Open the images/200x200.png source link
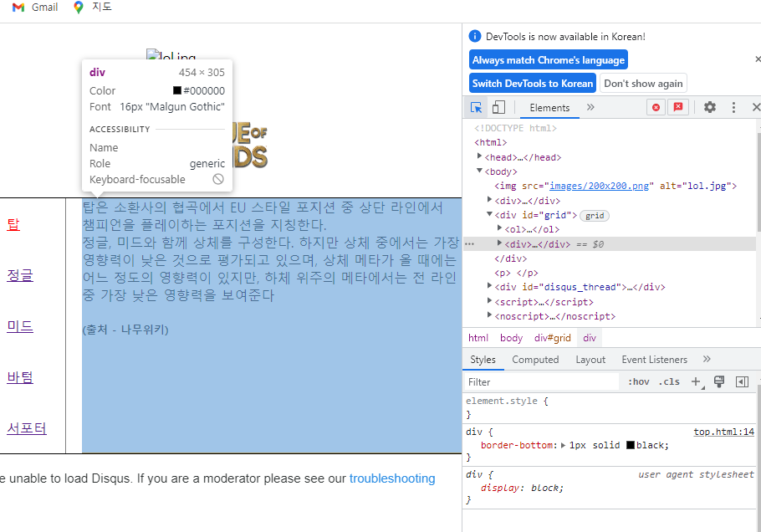The image size is (761, 532). tap(599, 186)
